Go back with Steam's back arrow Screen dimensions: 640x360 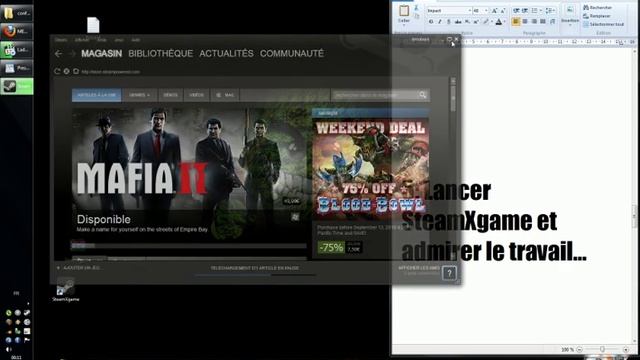tap(58, 53)
